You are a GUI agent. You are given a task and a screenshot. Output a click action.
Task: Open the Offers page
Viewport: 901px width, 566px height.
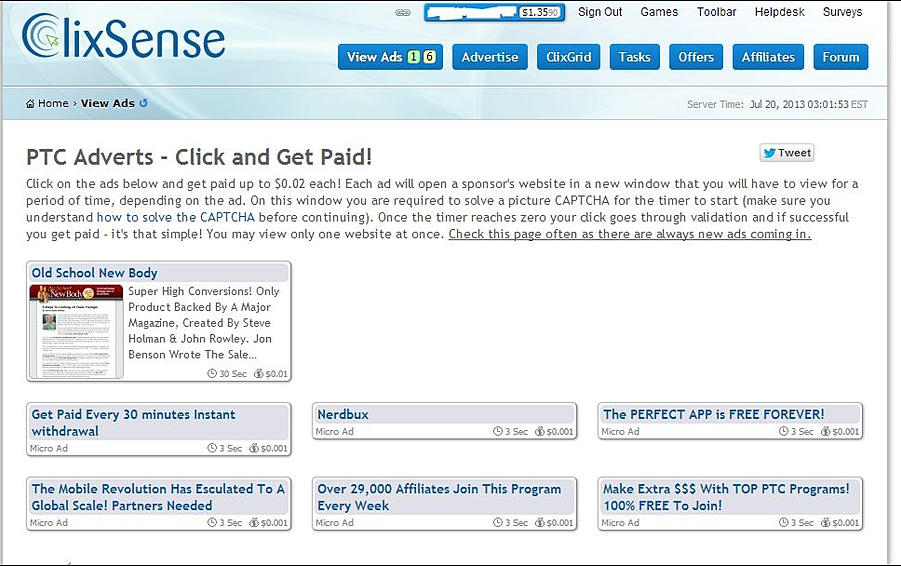click(x=696, y=57)
